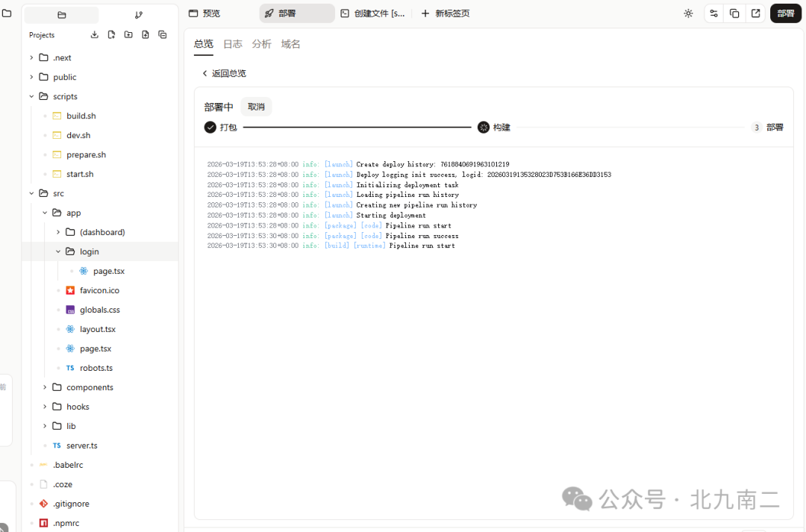Image resolution: width=806 pixels, height=532 pixels.
Task: Switch to the source control branch tab
Action: click(138, 15)
